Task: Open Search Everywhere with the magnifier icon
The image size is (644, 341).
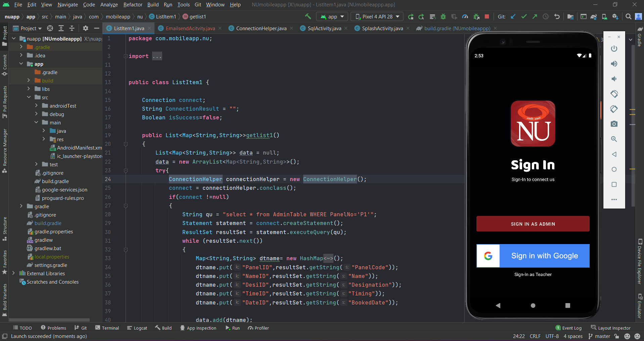Action: [x=628, y=16]
